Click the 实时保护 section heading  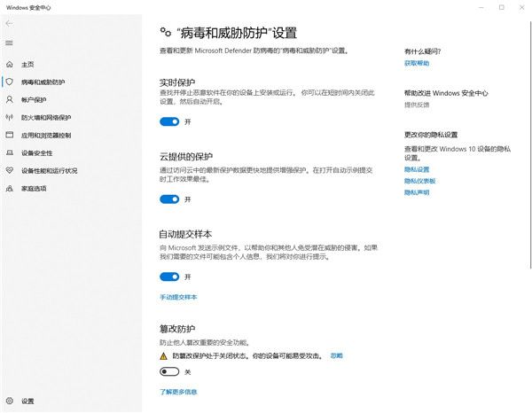pos(177,82)
